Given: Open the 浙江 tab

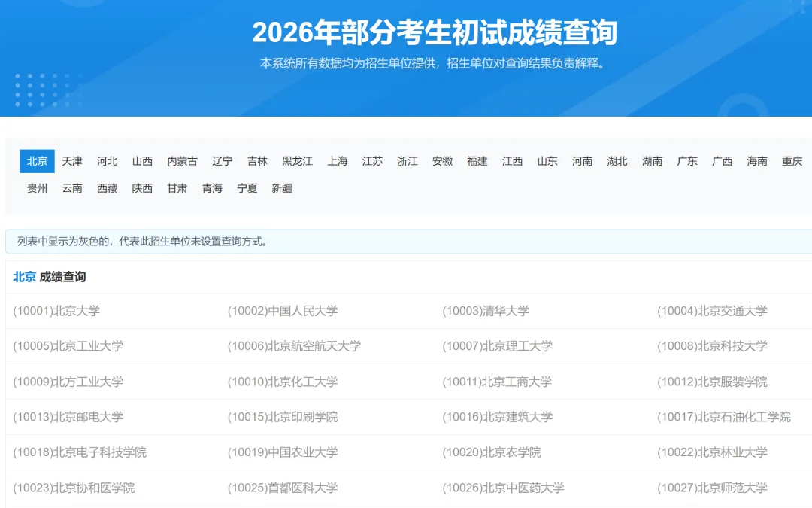Looking at the screenshot, I should [408, 161].
